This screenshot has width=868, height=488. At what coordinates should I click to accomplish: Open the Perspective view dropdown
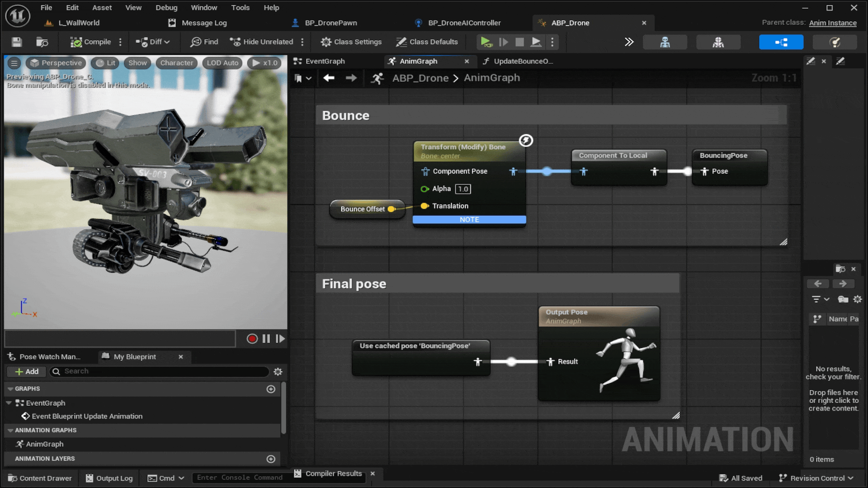pyautogui.click(x=56, y=63)
